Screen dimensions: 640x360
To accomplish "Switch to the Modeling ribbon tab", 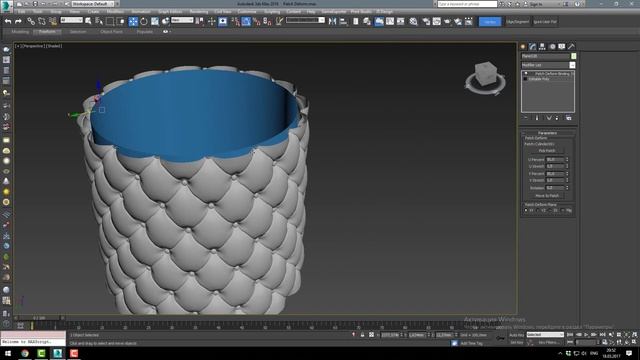I will click(x=20, y=31).
